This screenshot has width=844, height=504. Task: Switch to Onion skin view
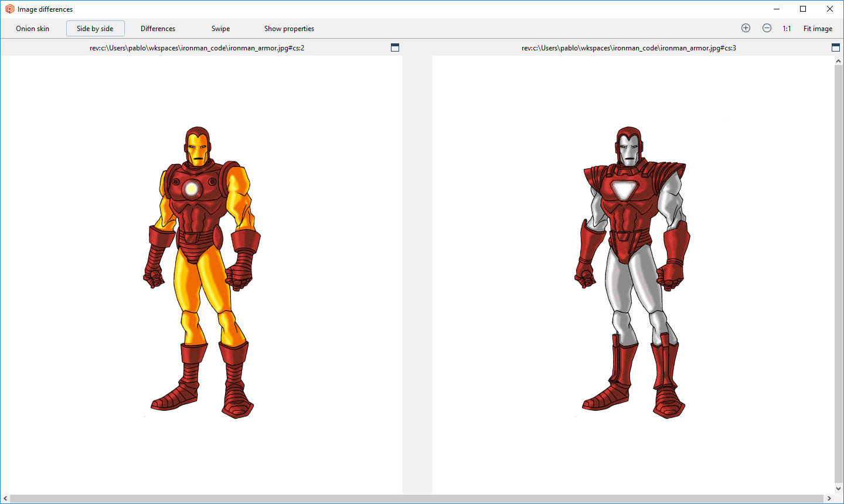33,29
